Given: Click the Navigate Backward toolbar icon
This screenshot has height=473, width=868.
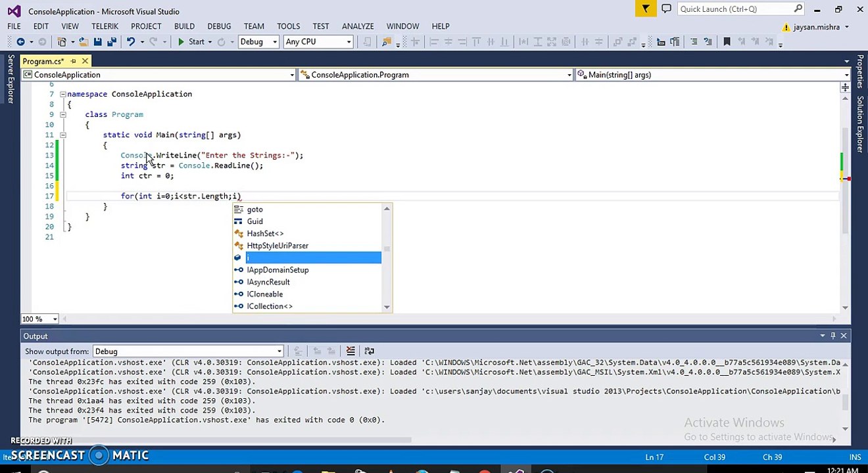Looking at the screenshot, I should click(x=20, y=42).
